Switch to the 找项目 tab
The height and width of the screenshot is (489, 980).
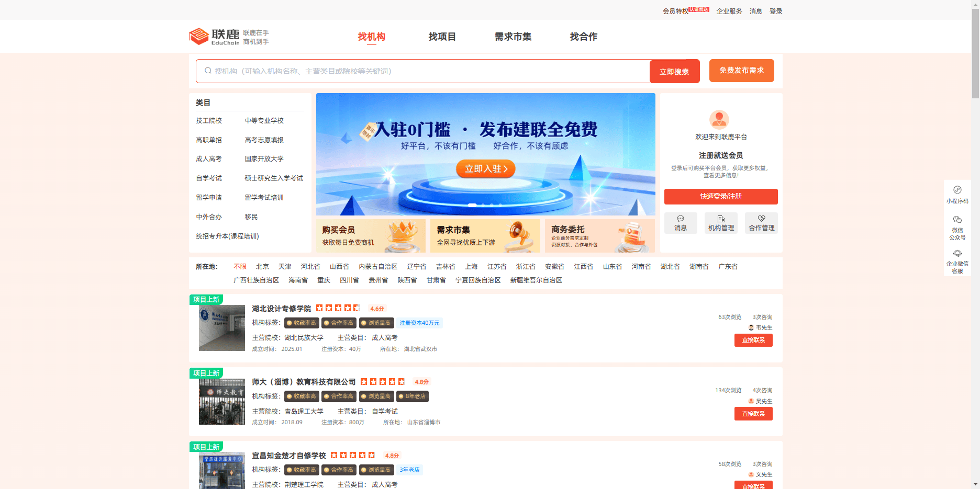coord(442,37)
